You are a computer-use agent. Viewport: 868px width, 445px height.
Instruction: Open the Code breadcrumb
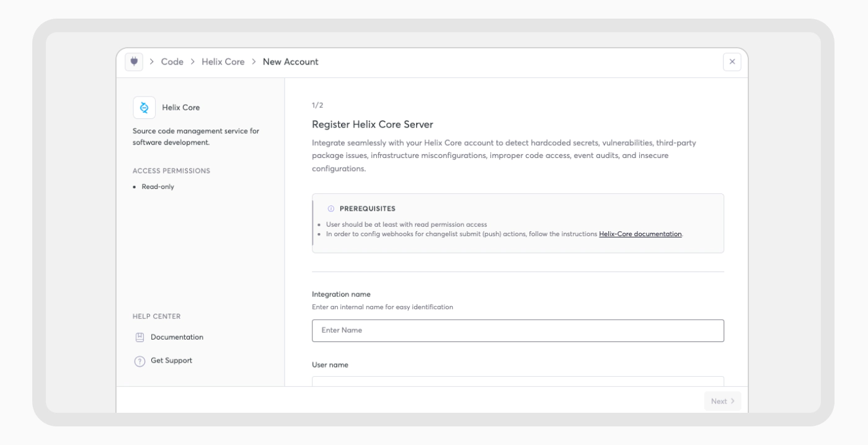click(x=172, y=62)
